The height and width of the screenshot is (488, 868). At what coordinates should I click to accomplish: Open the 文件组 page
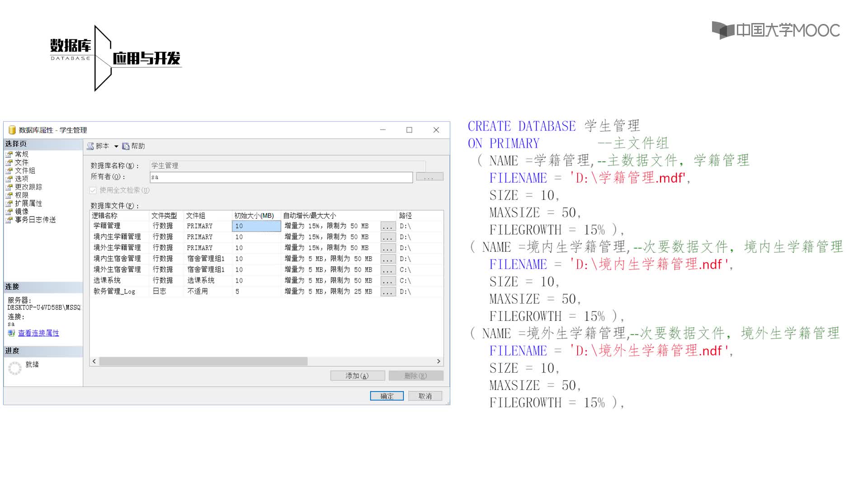pyautogui.click(x=25, y=170)
